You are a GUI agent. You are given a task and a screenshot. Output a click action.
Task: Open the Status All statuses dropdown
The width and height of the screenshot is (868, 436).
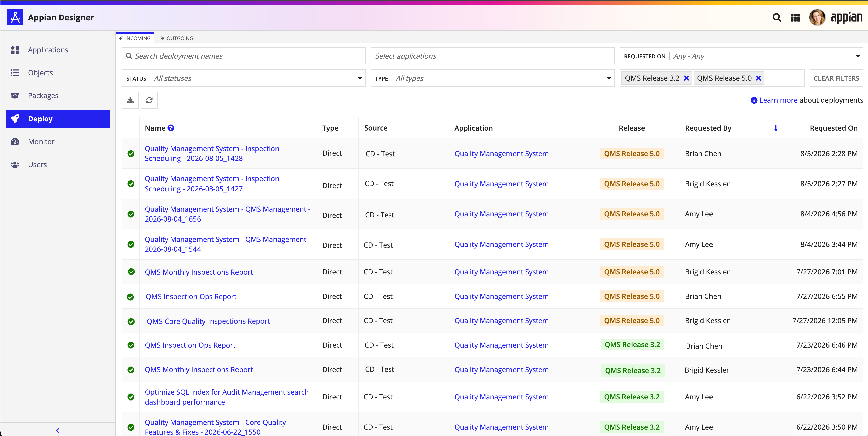pyautogui.click(x=244, y=78)
